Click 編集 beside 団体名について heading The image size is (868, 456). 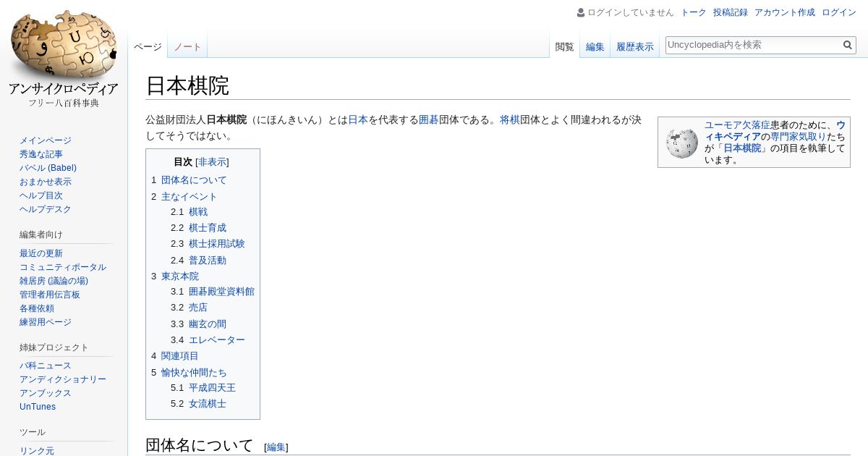pyautogui.click(x=276, y=447)
